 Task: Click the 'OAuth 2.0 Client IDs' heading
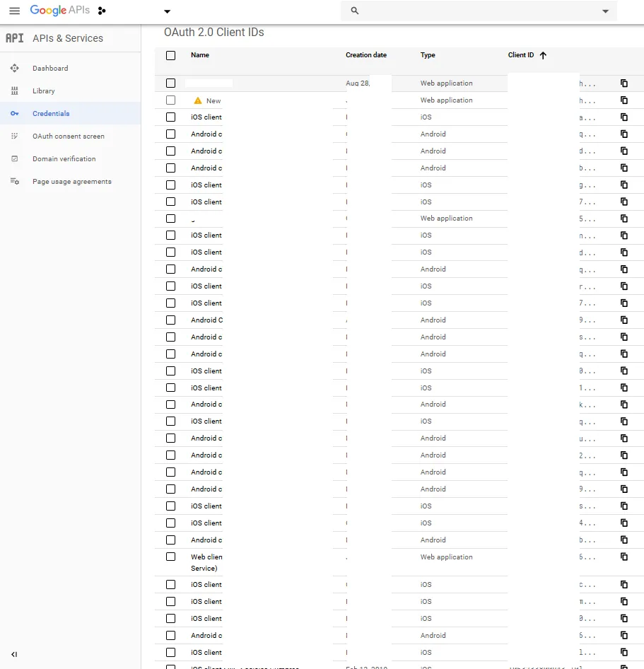click(x=213, y=33)
